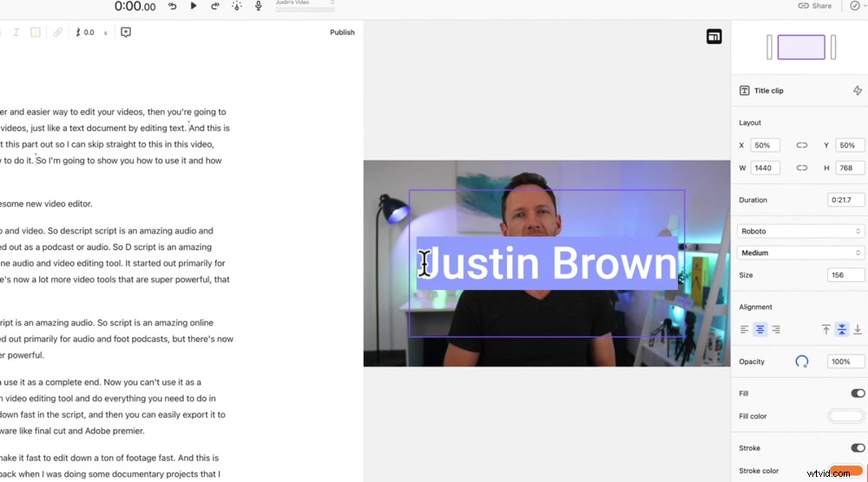Edit the Y position field

pos(850,145)
